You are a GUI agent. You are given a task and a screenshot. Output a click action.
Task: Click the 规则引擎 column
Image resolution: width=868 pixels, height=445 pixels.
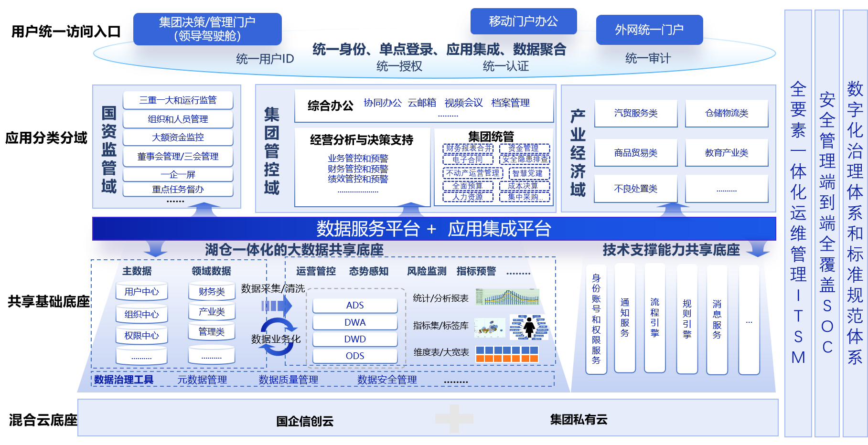click(x=687, y=319)
